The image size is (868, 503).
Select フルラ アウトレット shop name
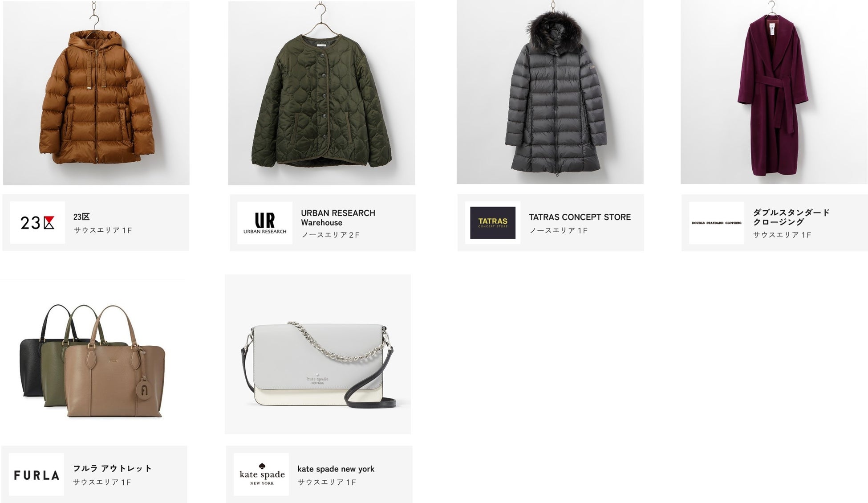coord(112,468)
